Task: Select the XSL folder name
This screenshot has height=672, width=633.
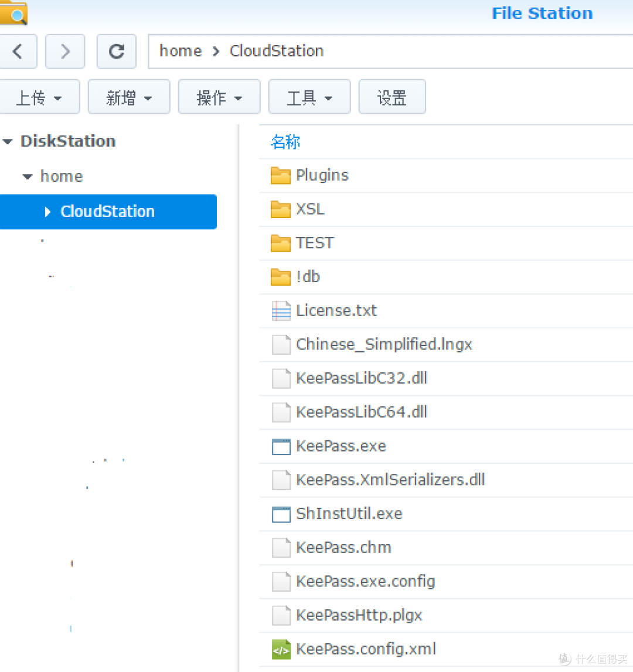Action: 311,209
